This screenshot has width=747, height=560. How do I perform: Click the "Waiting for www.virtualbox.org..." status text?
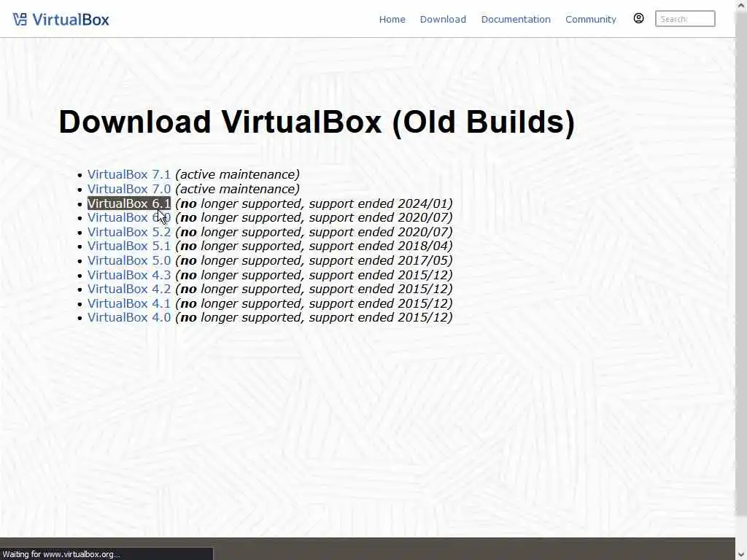coord(61,554)
